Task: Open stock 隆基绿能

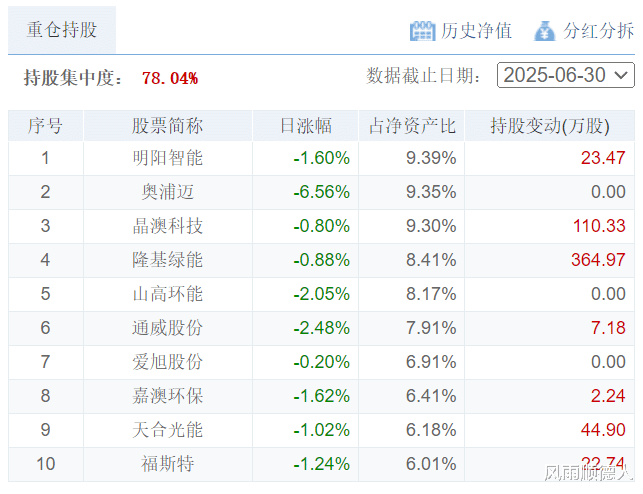Action: (x=167, y=260)
